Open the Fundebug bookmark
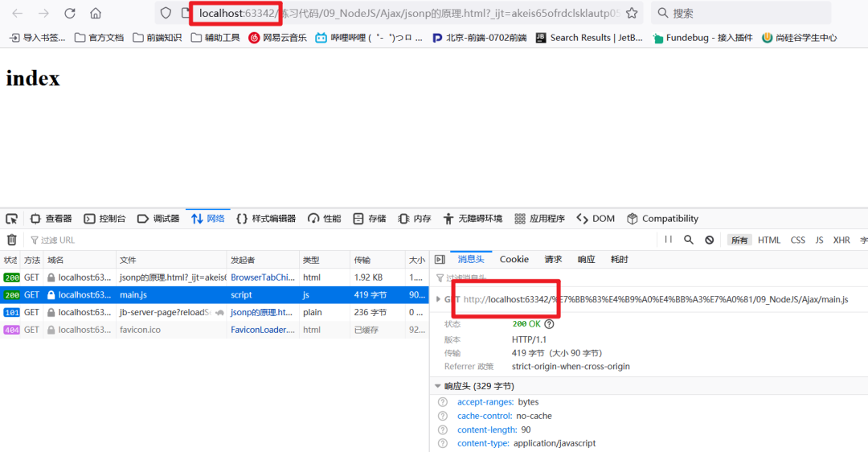Image resolution: width=868 pixels, height=452 pixels. pos(702,38)
